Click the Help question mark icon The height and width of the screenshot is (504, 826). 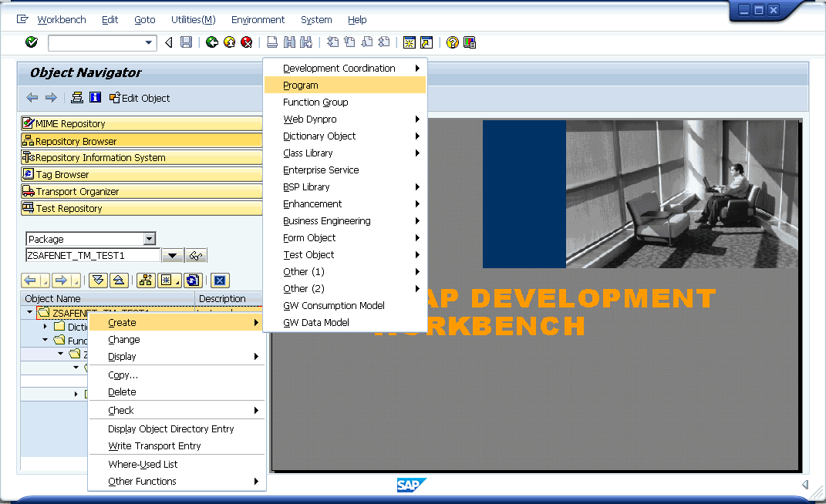(452, 42)
